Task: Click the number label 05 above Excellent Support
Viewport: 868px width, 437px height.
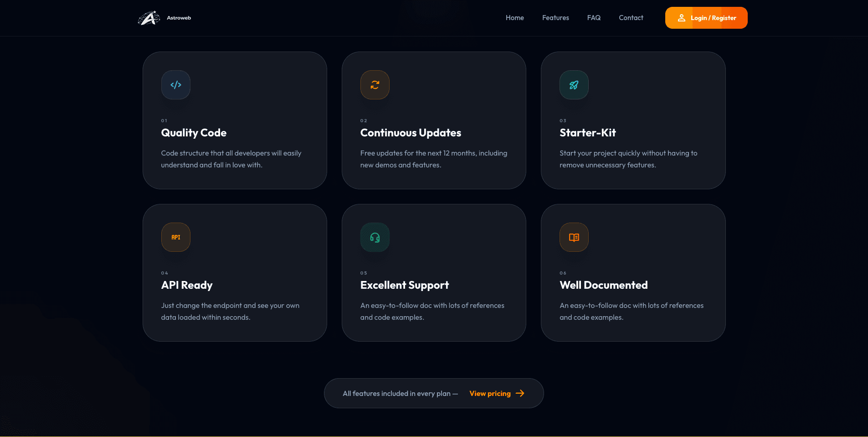Action: coord(364,273)
